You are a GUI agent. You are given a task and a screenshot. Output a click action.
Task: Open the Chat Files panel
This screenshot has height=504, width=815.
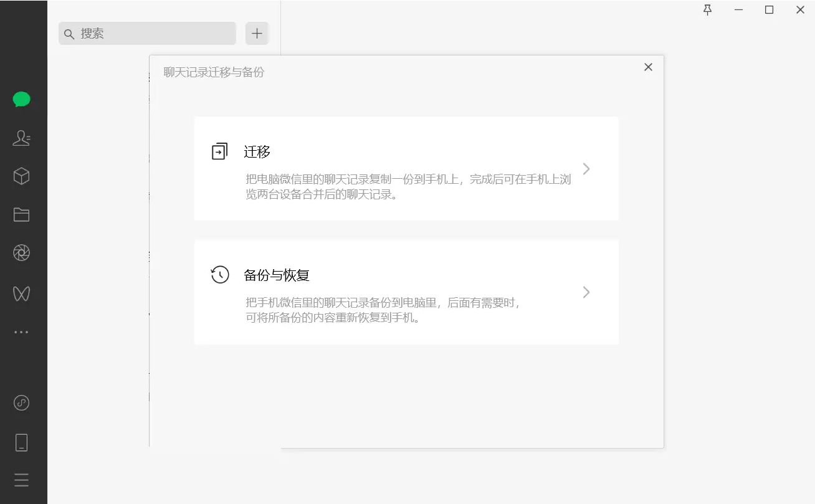[21, 214]
